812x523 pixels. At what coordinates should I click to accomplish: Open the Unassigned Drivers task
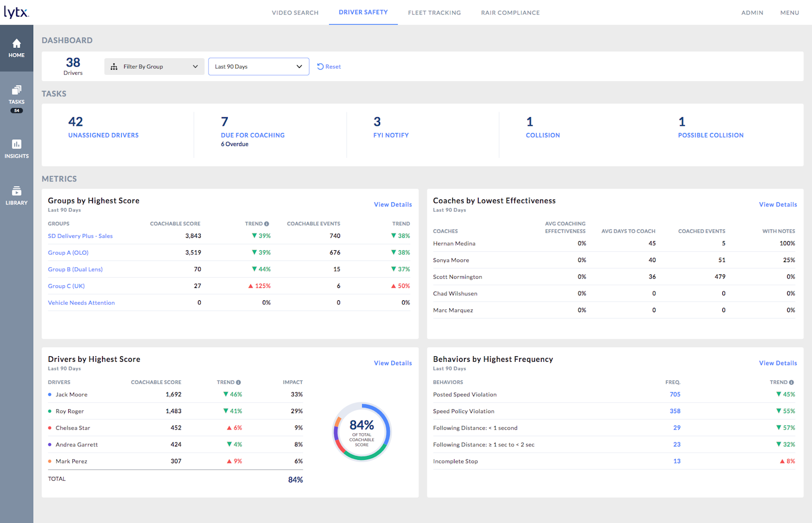(x=103, y=135)
